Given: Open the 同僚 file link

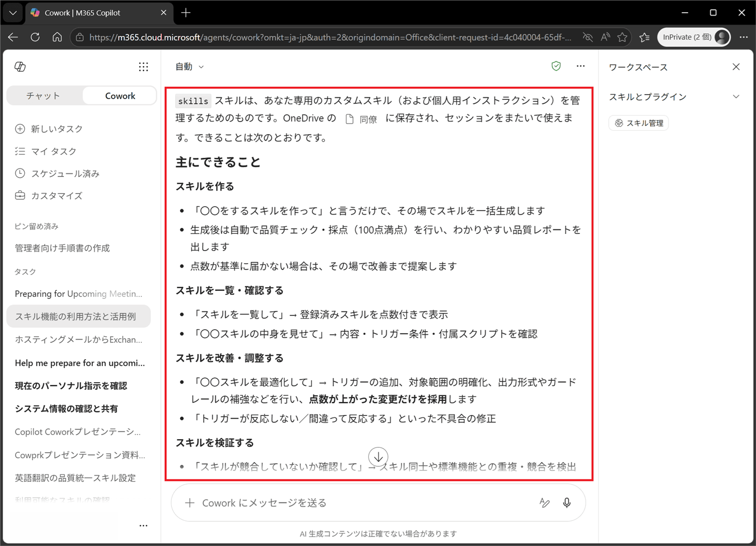Looking at the screenshot, I should tap(361, 119).
